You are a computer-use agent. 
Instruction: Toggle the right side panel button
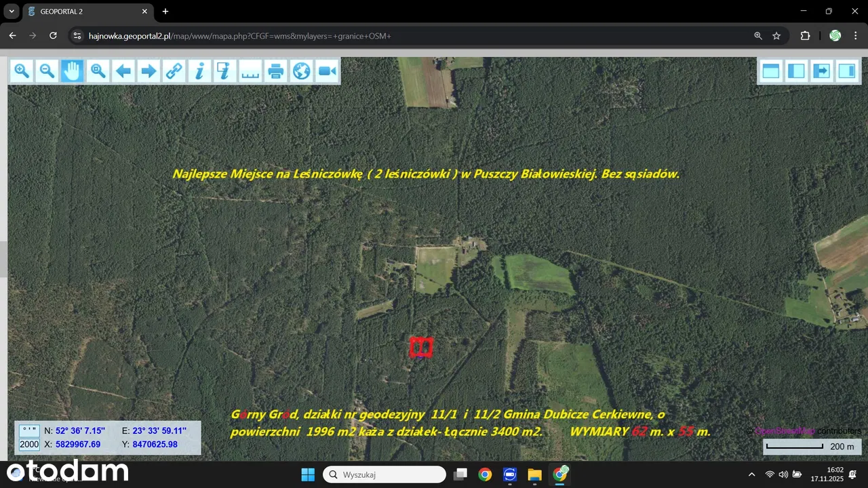click(x=846, y=70)
